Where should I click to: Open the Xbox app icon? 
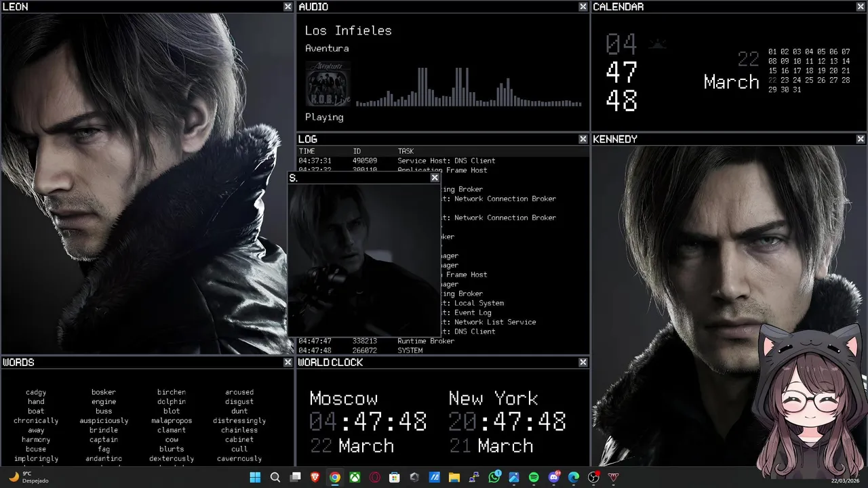[355, 477]
